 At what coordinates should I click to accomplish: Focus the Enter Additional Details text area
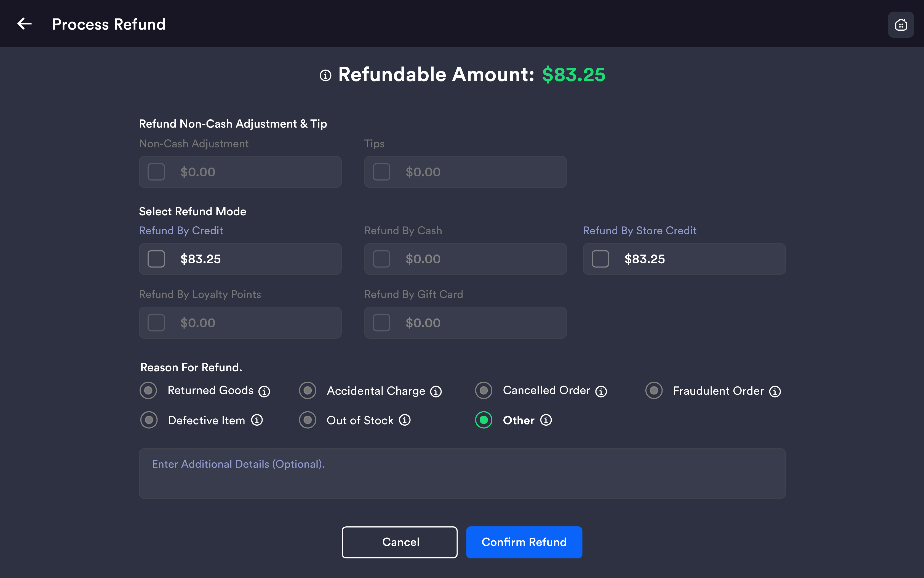tap(462, 473)
